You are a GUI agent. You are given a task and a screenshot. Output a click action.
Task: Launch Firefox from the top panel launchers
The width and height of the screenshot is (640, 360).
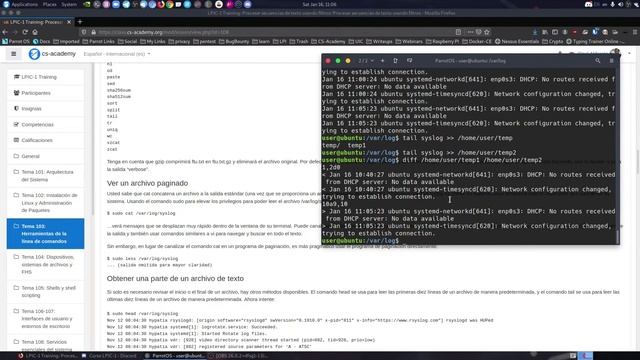161,4
